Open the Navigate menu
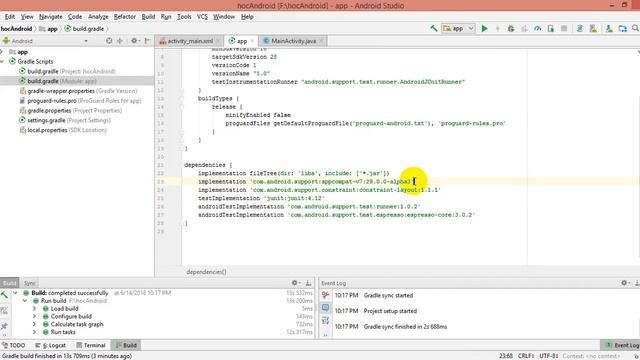This screenshot has width=640, height=360. [x=51, y=17]
